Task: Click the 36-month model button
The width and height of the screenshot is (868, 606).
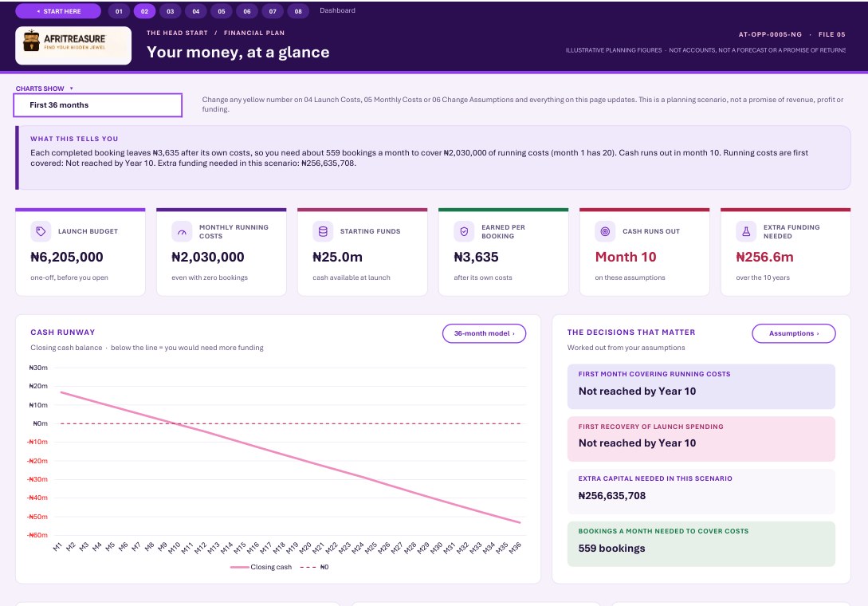Action: click(x=485, y=333)
